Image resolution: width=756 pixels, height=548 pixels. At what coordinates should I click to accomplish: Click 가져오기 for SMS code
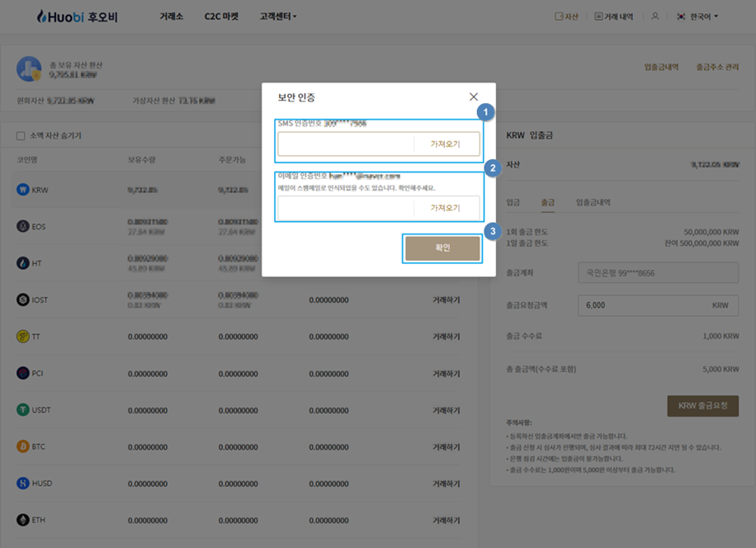point(446,144)
